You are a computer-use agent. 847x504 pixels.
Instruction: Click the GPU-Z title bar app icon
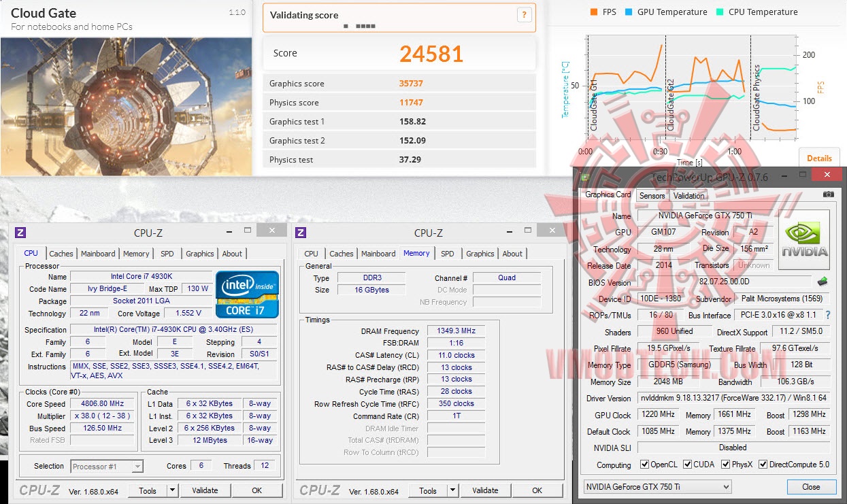click(x=585, y=178)
